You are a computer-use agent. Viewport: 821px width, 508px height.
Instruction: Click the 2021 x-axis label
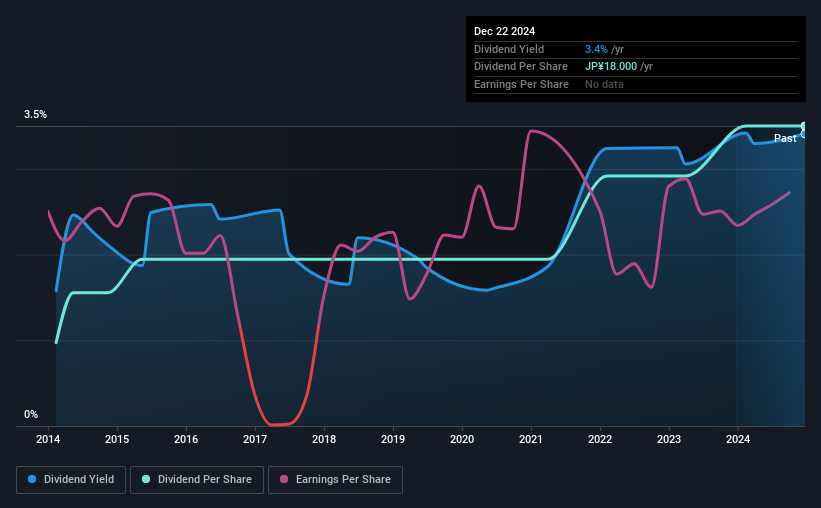click(531, 439)
